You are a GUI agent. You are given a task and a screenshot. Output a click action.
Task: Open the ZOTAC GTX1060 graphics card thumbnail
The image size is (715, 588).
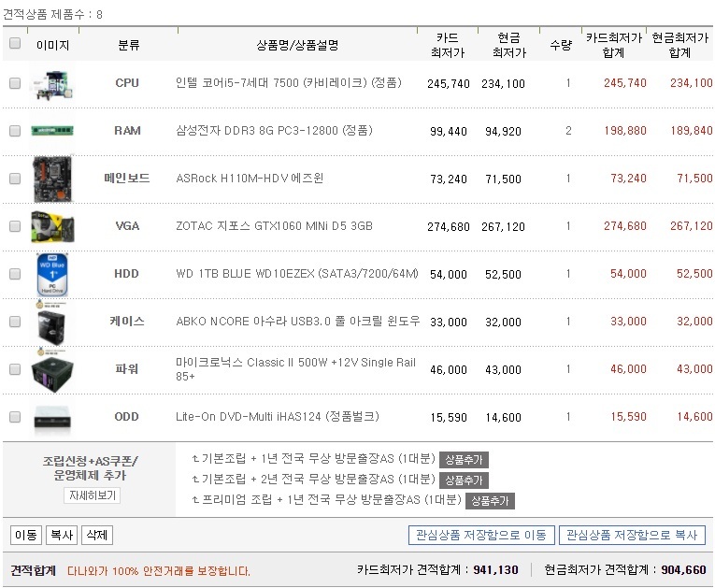pyautogui.click(x=52, y=227)
